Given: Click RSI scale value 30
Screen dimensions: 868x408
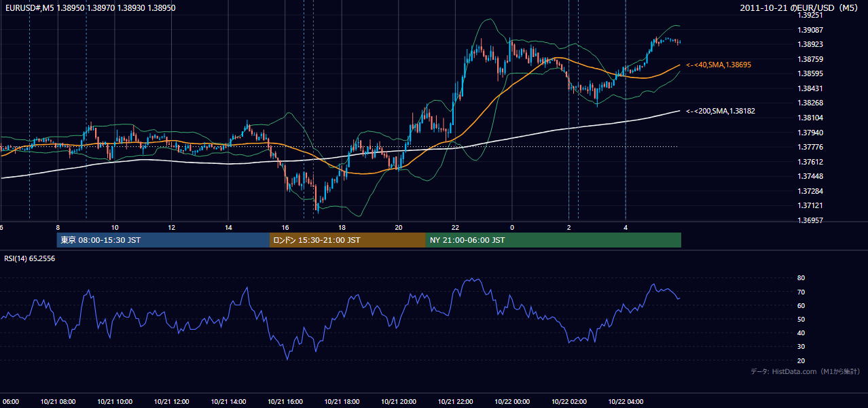Looking at the screenshot, I should point(801,347).
